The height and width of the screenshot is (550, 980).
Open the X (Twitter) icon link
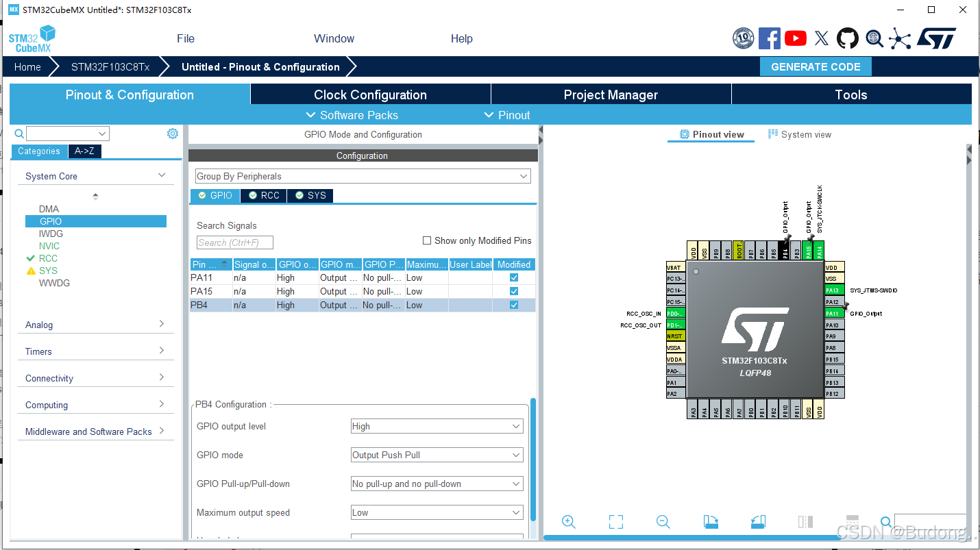(x=822, y=38)
